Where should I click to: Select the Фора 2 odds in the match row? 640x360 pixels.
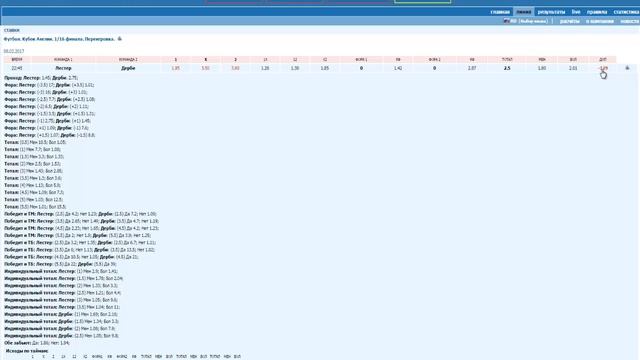tap(472, 68)
